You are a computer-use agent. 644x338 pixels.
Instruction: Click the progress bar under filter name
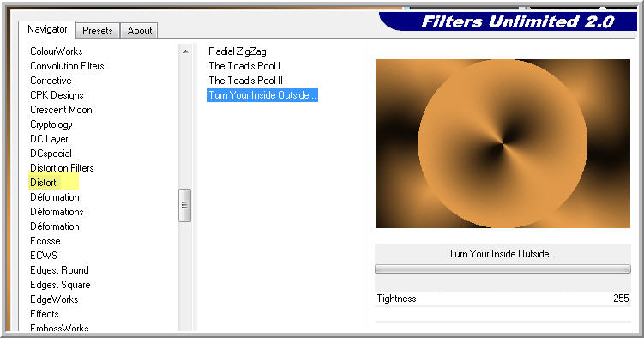pos(503,269)
